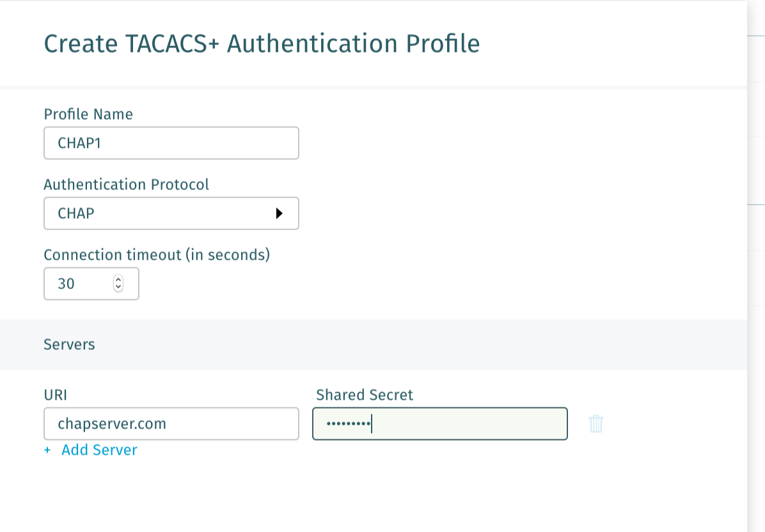This screenshot has width=765, height=532.
Task: Click the Servers section header
Action: click(69, 344)
